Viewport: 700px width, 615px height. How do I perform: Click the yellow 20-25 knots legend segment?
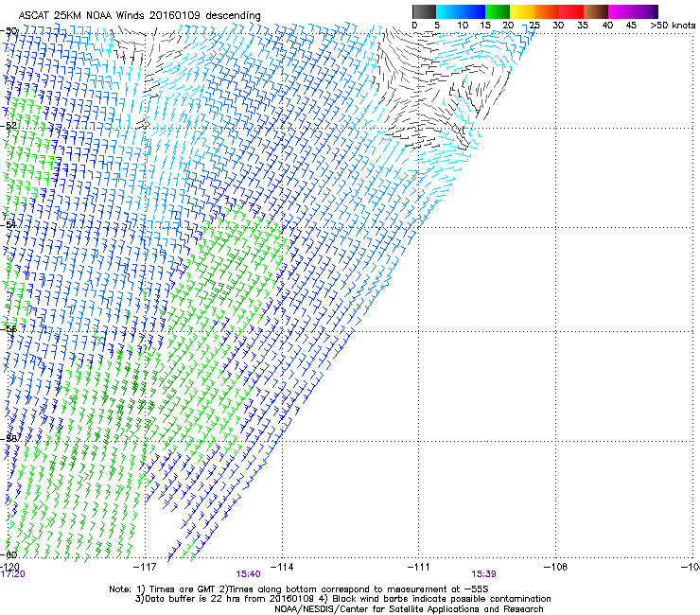(522, 11)
